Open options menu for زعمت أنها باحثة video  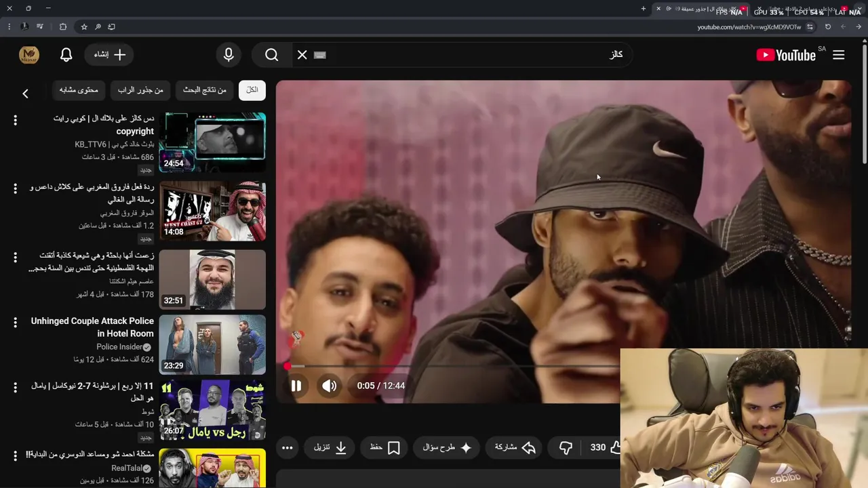(x=15, y=257)
